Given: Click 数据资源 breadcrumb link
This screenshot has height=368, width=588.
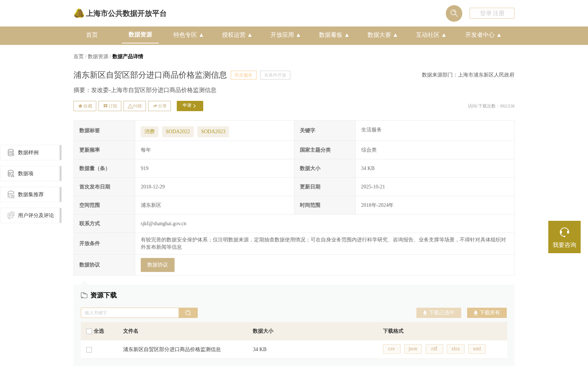Looking at the screenshot, I should 98,56.
